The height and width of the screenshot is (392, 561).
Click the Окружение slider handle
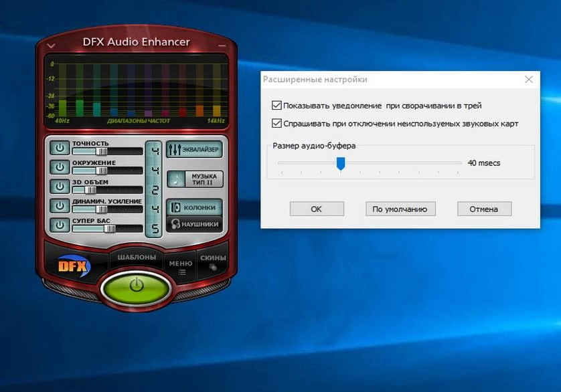coord(102,171)
